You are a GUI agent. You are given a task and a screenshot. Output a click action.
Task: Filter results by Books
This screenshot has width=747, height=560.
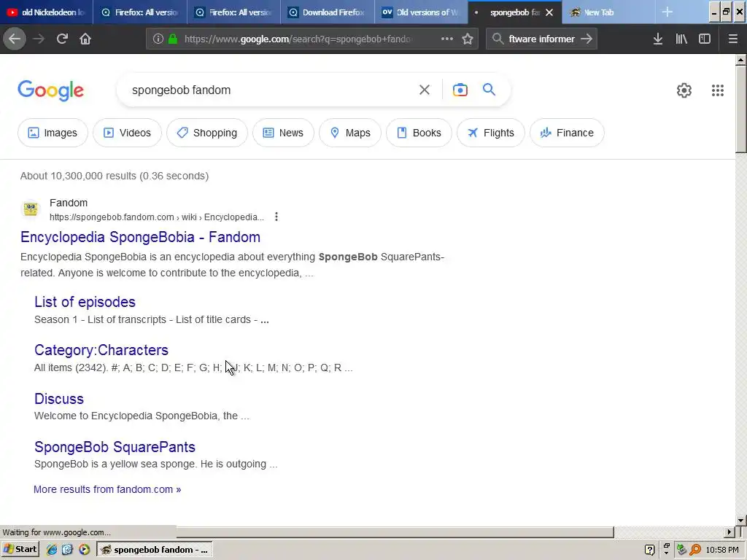click(x=419, y=133)
